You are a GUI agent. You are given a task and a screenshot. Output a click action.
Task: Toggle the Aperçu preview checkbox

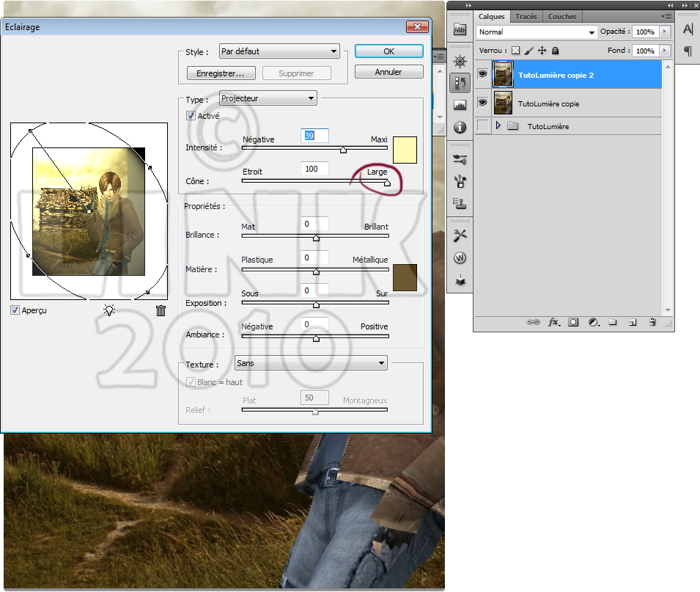pos(15,310)
